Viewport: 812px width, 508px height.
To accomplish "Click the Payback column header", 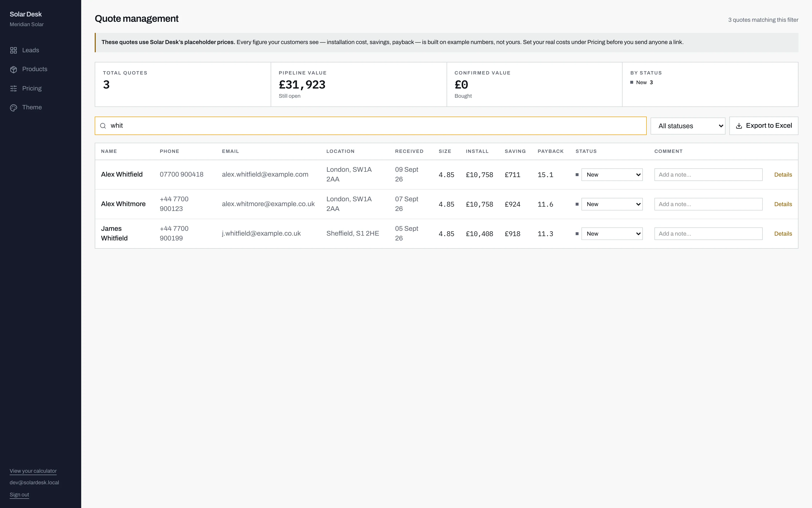I will click(x=551, y=151).
